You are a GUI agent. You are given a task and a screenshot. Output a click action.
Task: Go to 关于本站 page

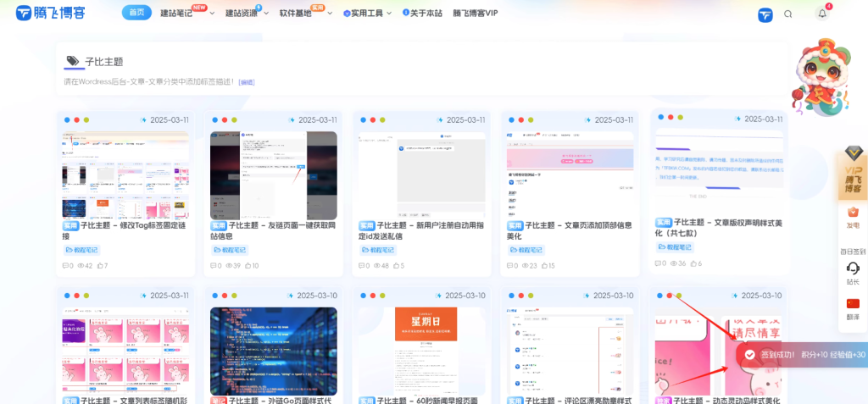tap(422, 13)
